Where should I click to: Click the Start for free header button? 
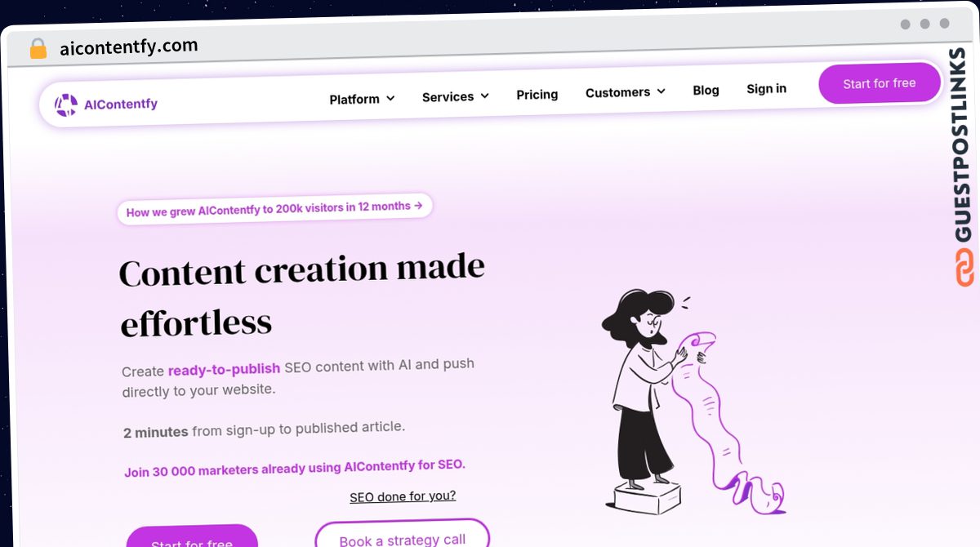[x=880, y=83]
